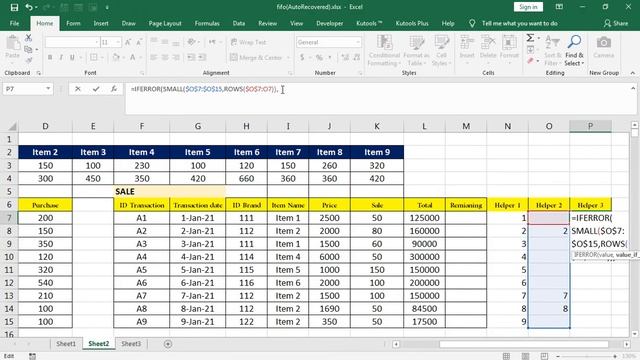Switch to Page Break Preview icon

coord(544,356)
